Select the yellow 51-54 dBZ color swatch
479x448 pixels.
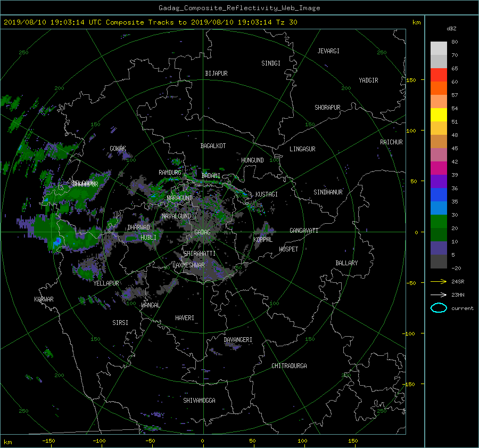(439, 115)
